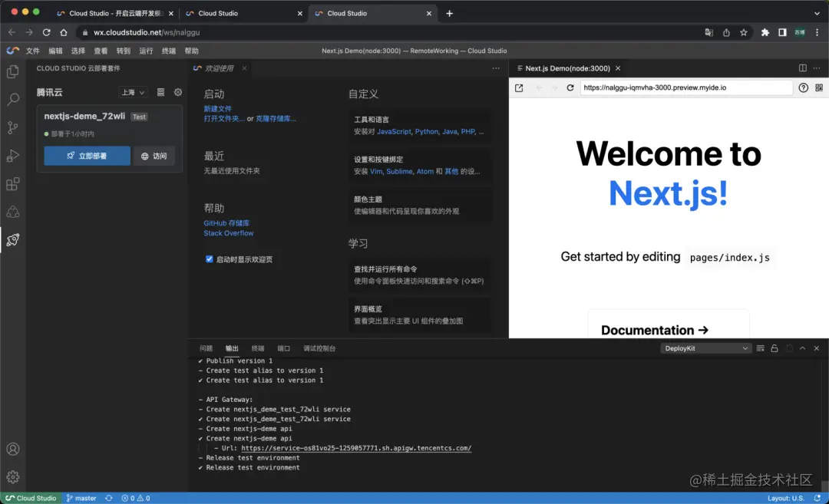829x504 pixels.
Task: Expand the 上海 region dropdown
Action: coord(133,93)
